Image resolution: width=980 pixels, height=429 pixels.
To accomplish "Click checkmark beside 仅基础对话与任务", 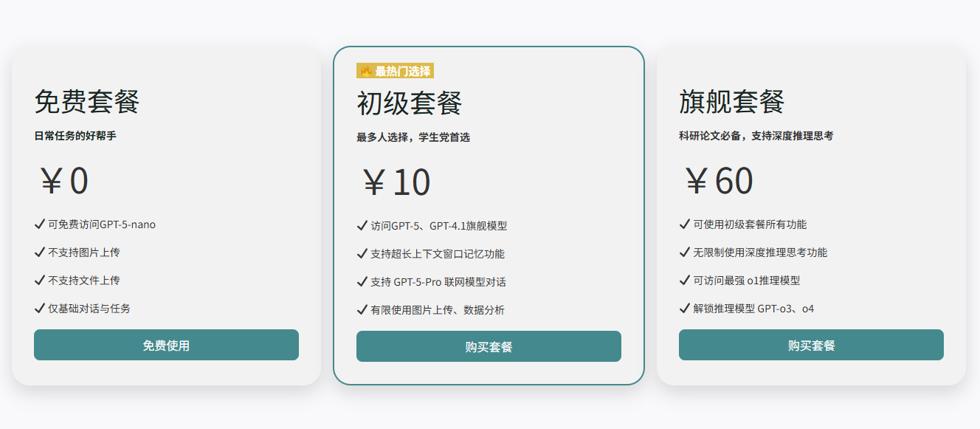I will 40,308.
